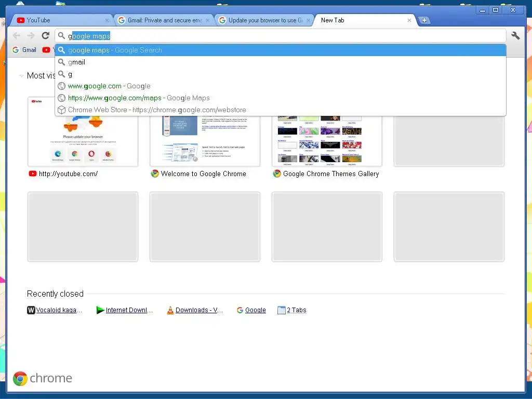Select the 'gmail' search suggestion
The width and height of the screenshot is (532, 399).
(281, 62)
